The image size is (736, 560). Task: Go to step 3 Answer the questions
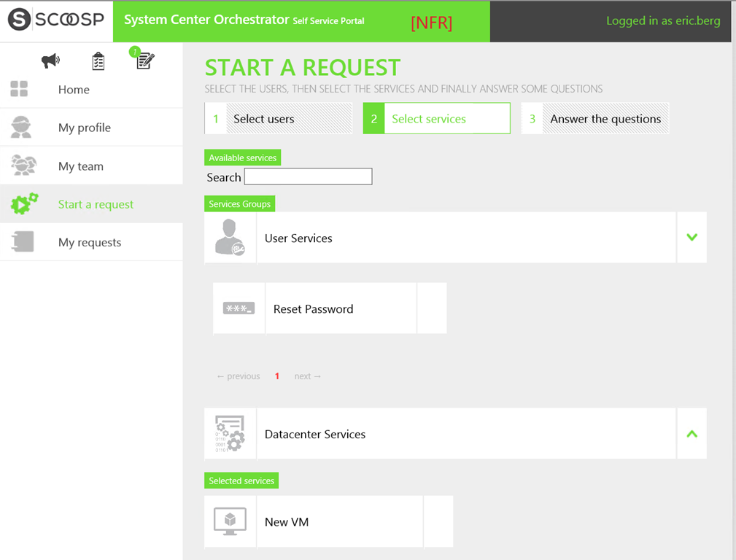[x=595, y=119]
